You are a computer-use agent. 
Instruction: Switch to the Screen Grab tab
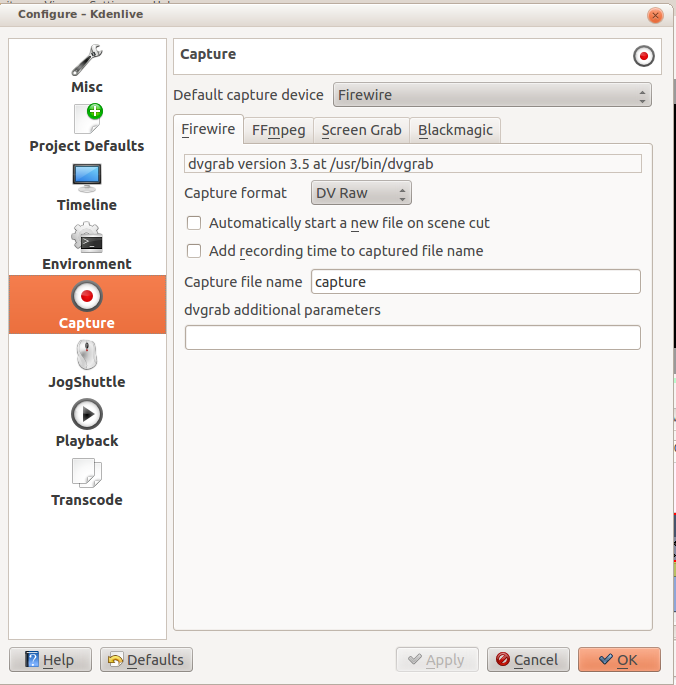point(361,130)
